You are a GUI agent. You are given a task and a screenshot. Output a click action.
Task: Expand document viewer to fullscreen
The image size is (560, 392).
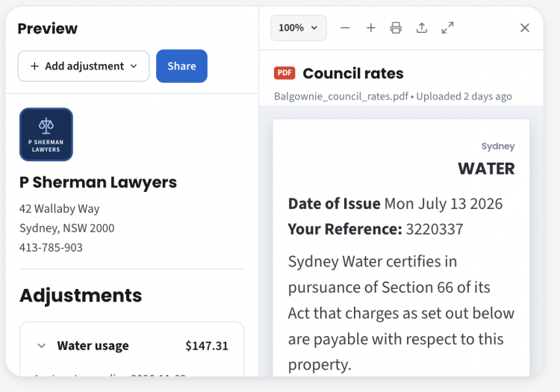coord(447,28)
